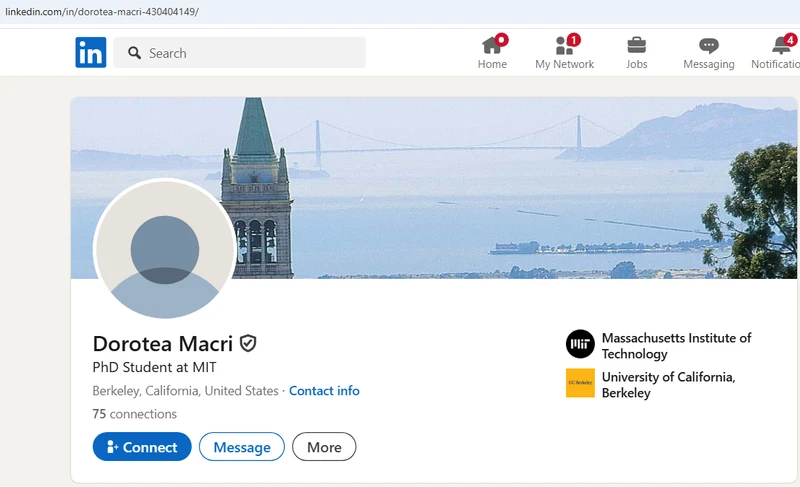The image size is (800, 487).
Task: Click the UC Berkeley logo icon
Action: click(580, 384)
